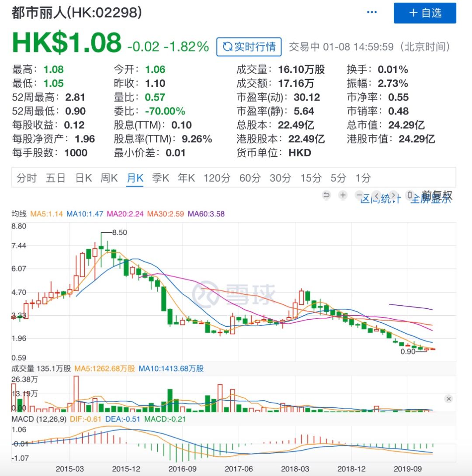472x476 pixels.
Task: Click the 成交量 16.10万股 value
Action: click(x=301, y=69)
